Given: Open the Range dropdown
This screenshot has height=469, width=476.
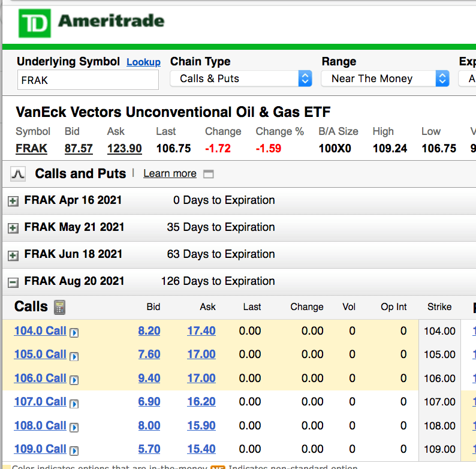Looking at the screenshot, I should 385,79.
